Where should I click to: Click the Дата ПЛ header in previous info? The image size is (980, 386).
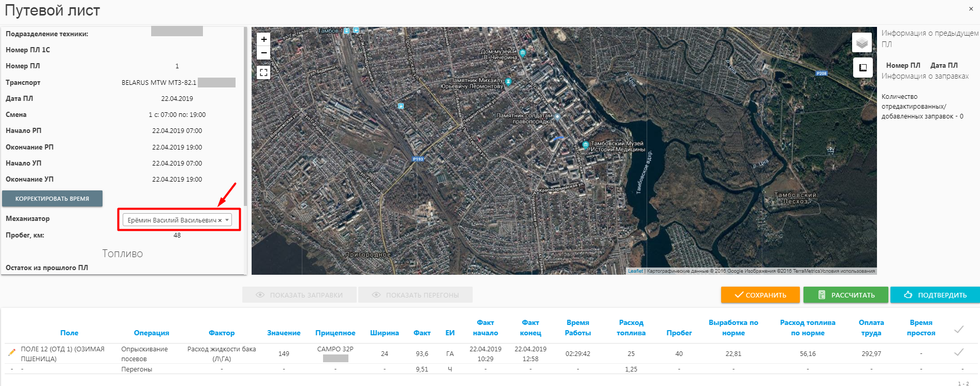click(944, 65)
